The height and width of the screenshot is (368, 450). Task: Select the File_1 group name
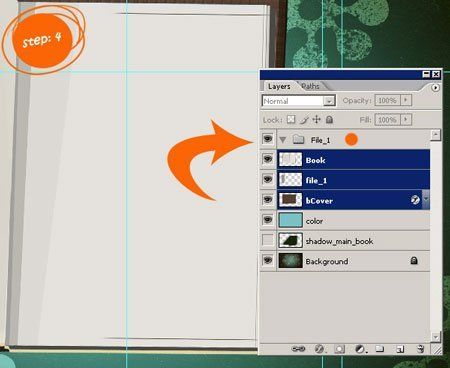pyautogui.click(x=320, y=140)
